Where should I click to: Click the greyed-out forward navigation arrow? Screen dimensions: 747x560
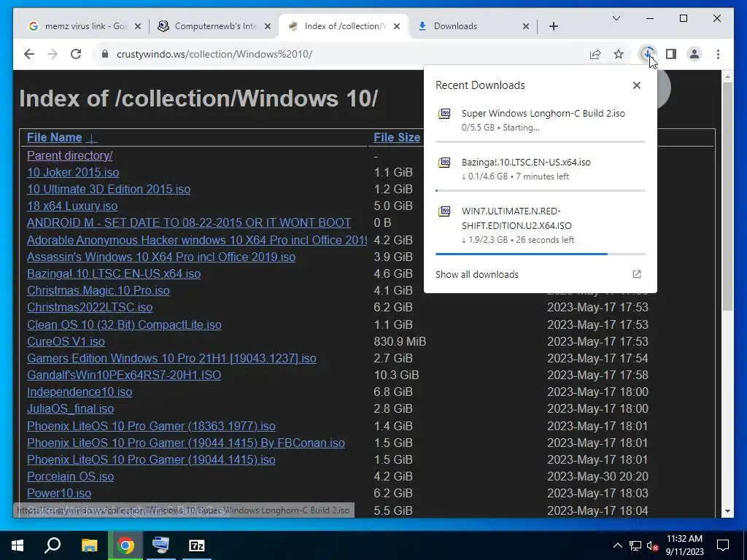tap(53, 54)
